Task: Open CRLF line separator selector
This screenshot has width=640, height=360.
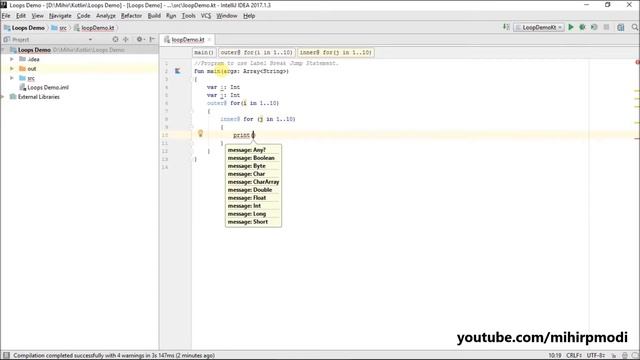Action: (574, 356)
